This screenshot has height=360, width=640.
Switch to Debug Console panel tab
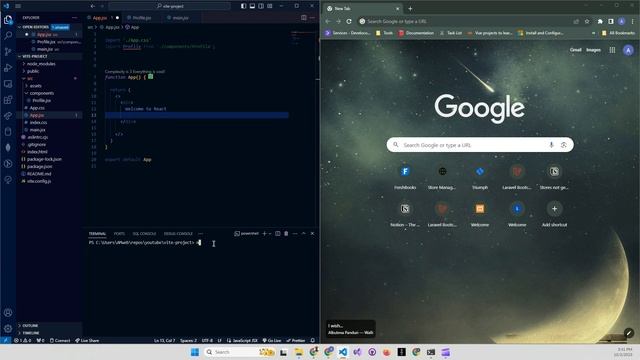(178, 234)
